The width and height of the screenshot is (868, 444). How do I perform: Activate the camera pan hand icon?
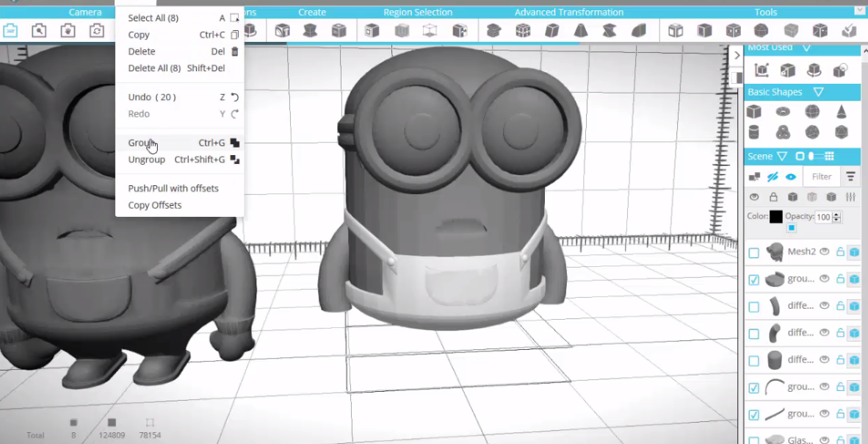[x=68, y=30]
